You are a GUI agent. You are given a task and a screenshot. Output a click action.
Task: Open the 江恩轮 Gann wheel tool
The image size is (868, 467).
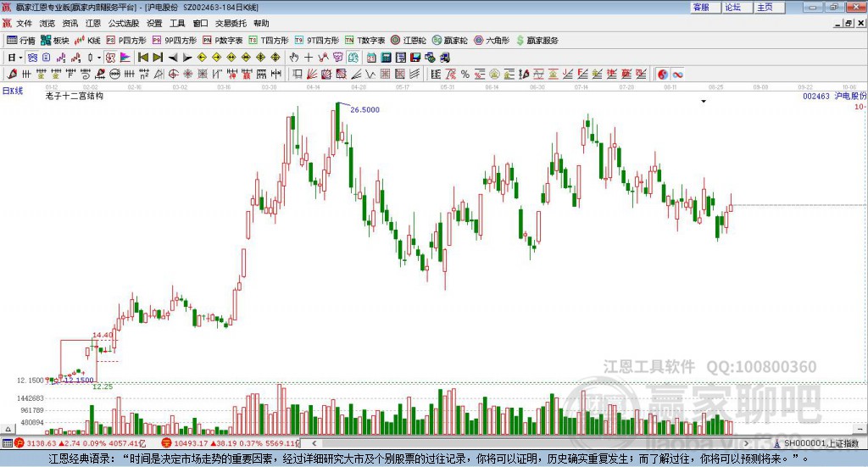(x=409, y=41)
